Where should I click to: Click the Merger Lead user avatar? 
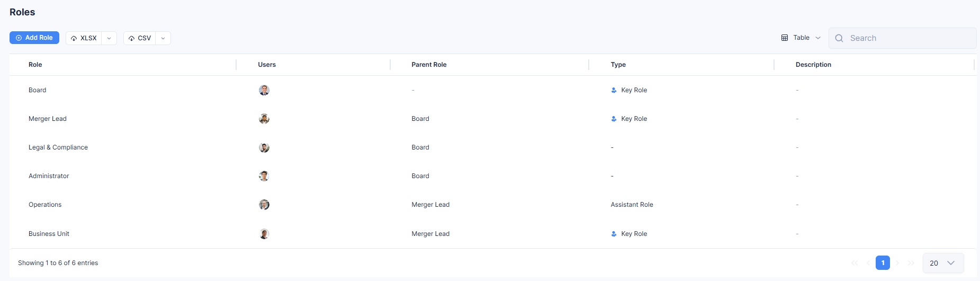[x=264, y=119]
